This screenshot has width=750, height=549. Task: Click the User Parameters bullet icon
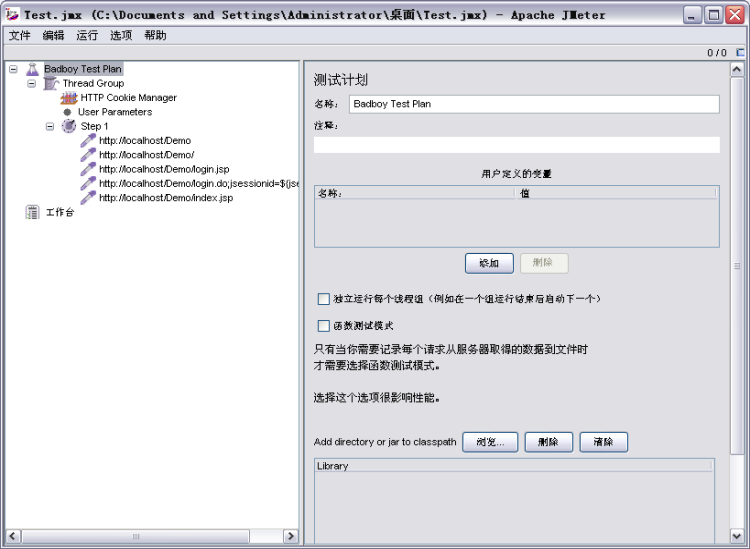tap(67, 112)
